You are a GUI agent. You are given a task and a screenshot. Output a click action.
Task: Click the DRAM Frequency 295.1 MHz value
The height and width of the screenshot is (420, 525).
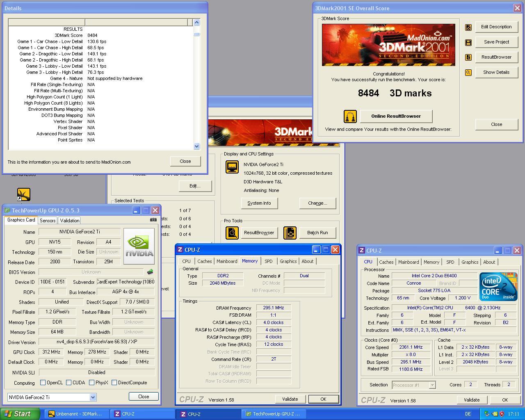(x=274, y=308)
